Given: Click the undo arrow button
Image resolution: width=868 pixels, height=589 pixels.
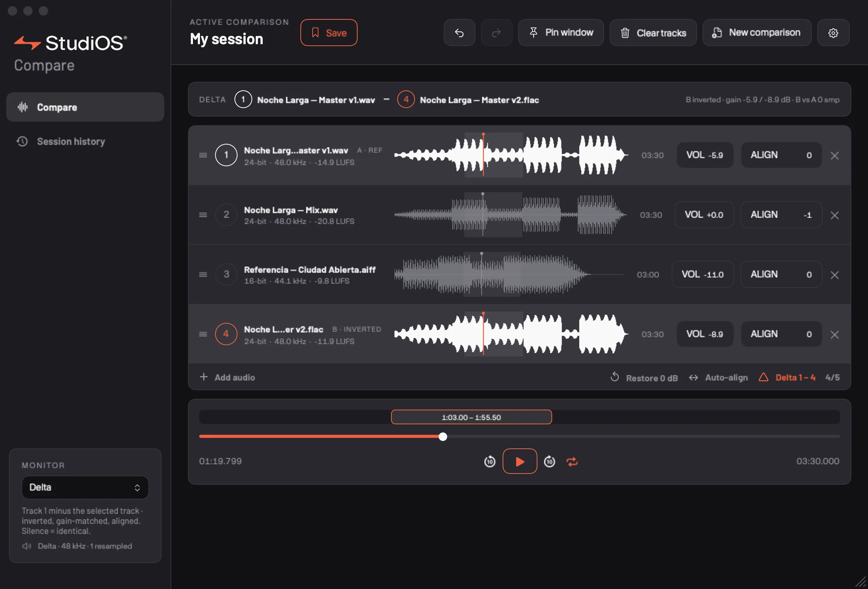Looking at the screenshot, I should 459,33.
